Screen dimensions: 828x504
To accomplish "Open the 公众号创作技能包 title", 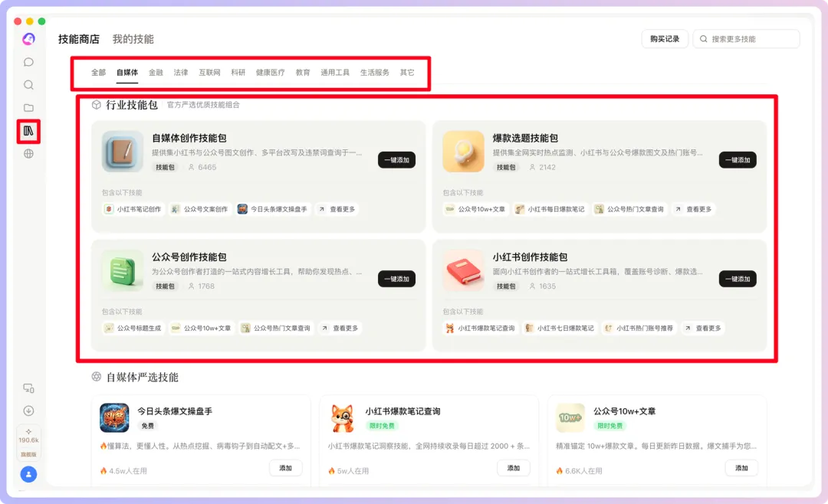I will (189, 257).
